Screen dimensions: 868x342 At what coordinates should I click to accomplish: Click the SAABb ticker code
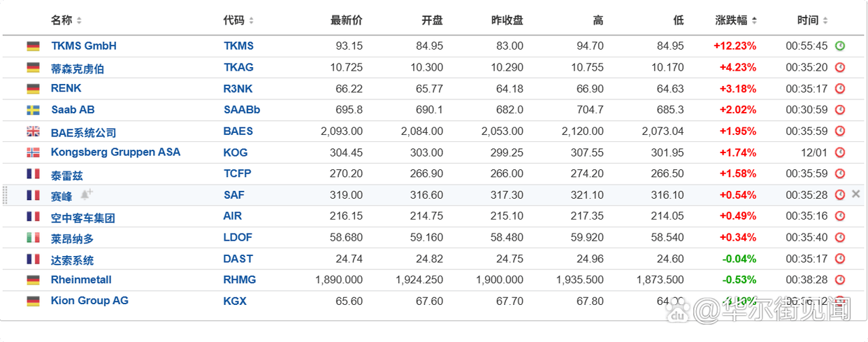(242, 110)
